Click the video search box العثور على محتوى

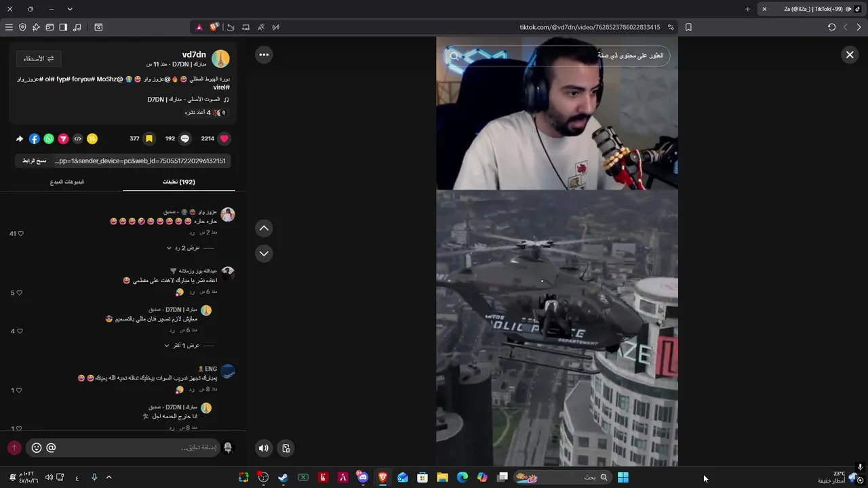click(557, 56)
